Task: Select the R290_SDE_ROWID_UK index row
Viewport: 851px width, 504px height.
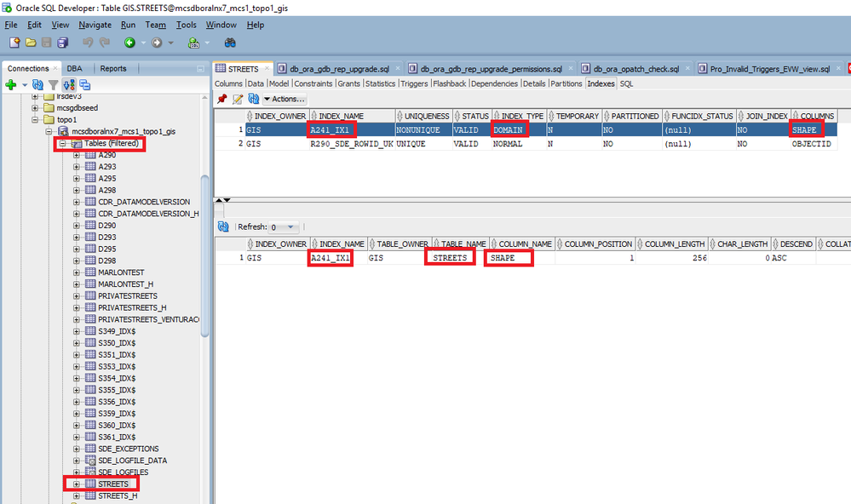Action: [526, 144]
